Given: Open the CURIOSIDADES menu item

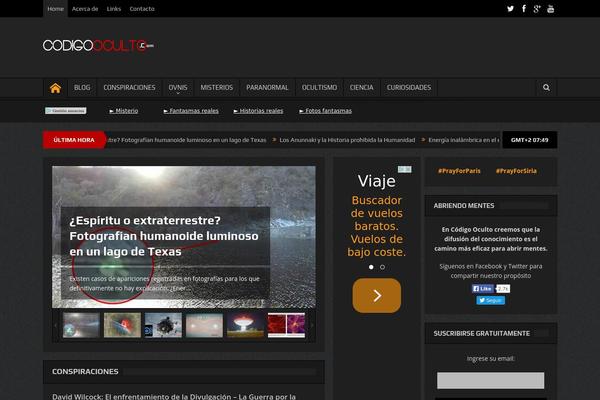Looking at the screenshot, I should [409, 88].
